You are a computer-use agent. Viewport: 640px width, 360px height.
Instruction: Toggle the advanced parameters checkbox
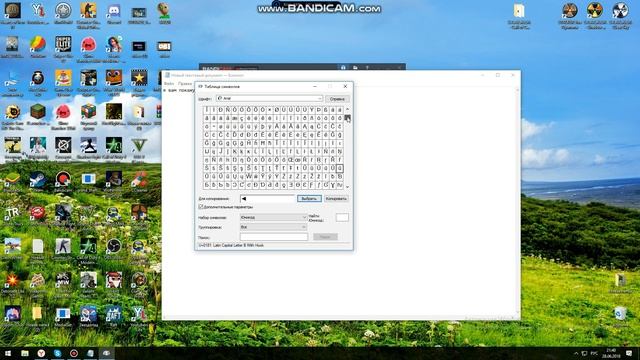pyautogui.click(x=201, y=207)
